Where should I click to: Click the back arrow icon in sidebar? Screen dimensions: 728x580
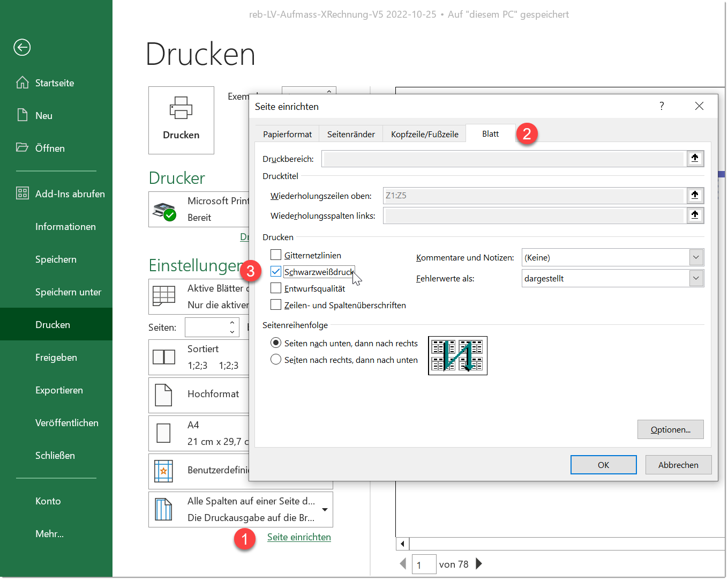pos(22,47)
